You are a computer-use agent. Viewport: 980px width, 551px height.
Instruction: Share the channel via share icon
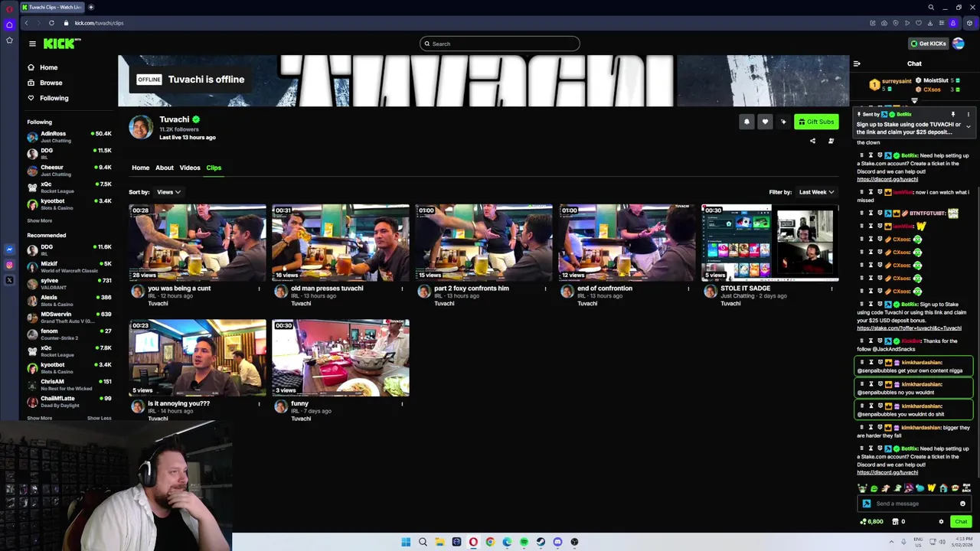click(812, 141)
